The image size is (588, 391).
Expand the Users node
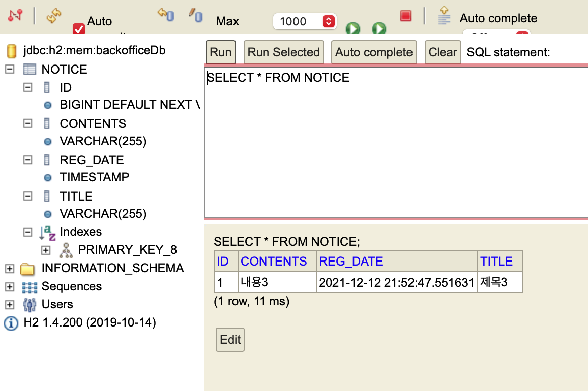coord(10,305)
